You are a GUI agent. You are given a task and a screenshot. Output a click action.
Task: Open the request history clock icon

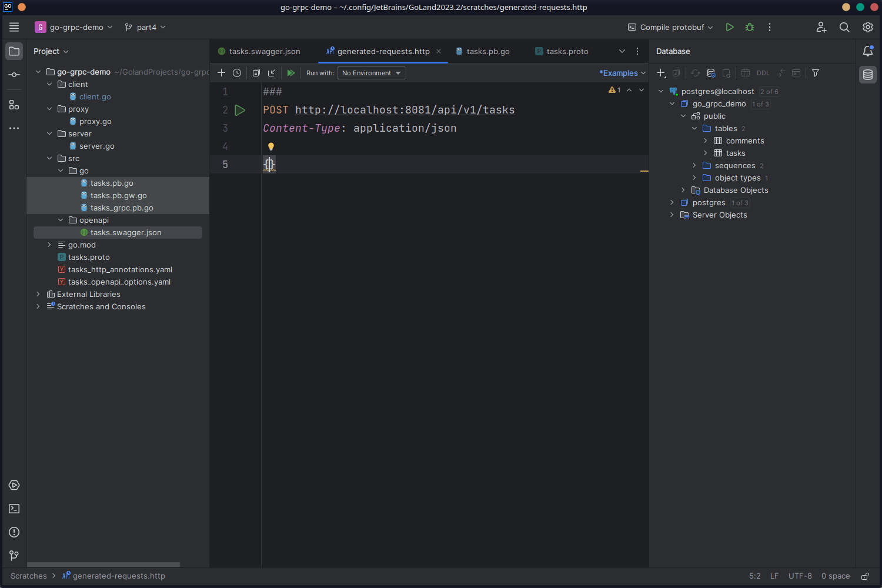point(237,73)
